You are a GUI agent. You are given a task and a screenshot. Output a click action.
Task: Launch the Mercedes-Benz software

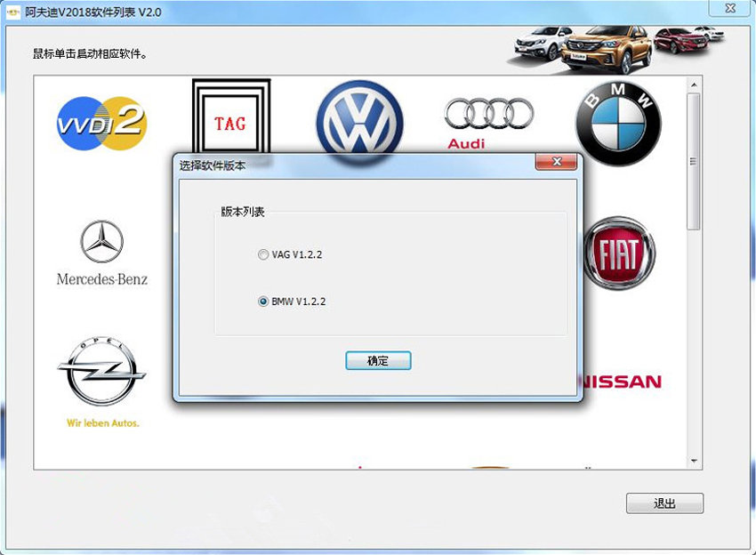point(101,253)
